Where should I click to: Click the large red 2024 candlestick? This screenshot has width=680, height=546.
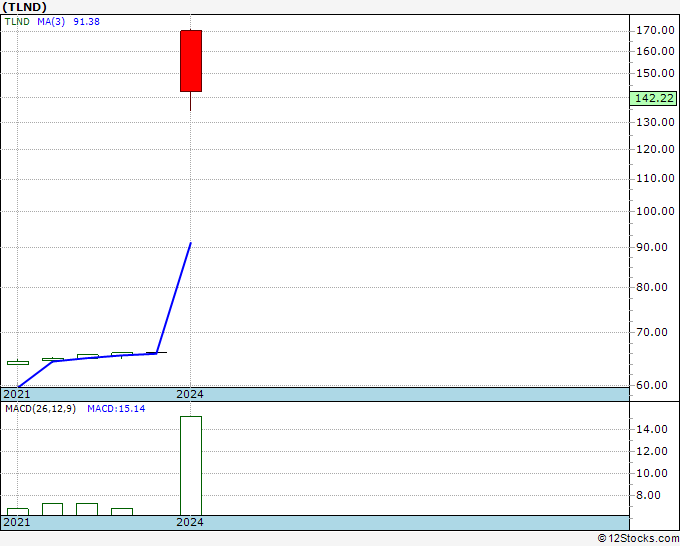(x=191, y=61)
